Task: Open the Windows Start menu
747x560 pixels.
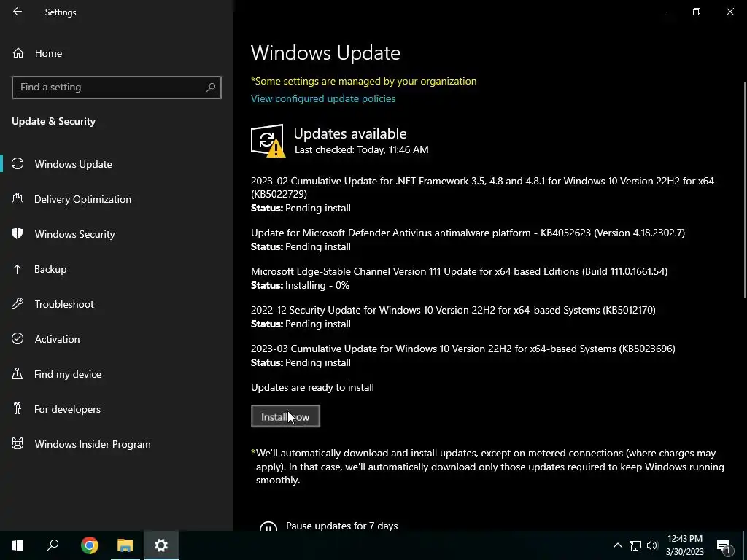Action: click(x=18, y=545)
